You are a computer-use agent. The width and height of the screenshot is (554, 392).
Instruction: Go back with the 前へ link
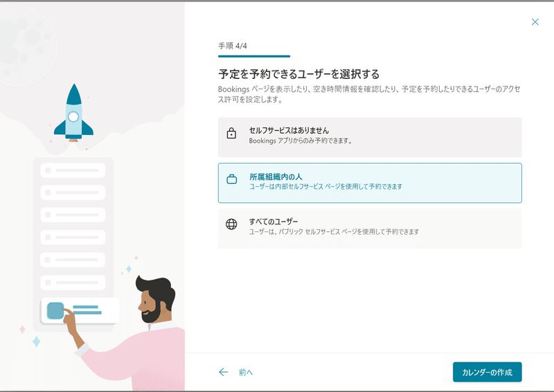[246, 372]
